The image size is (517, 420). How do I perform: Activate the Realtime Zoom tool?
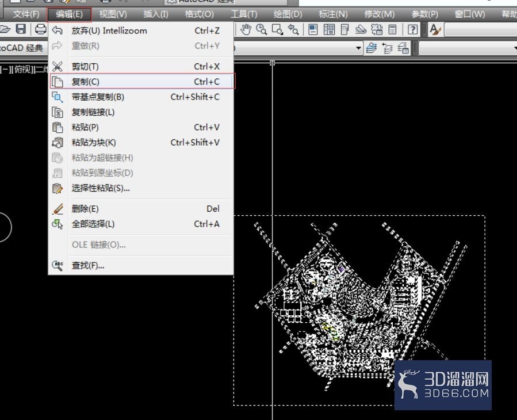tap(262, 30)
